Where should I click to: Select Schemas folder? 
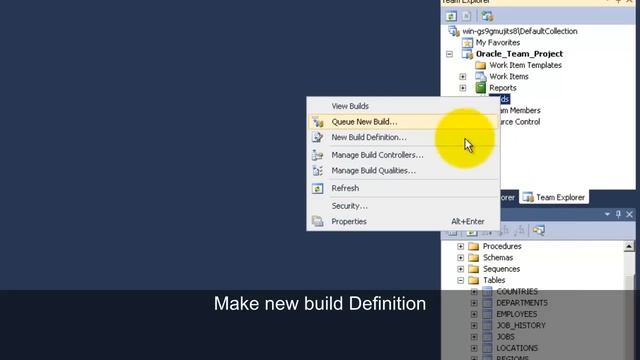(x=498, y=258)
